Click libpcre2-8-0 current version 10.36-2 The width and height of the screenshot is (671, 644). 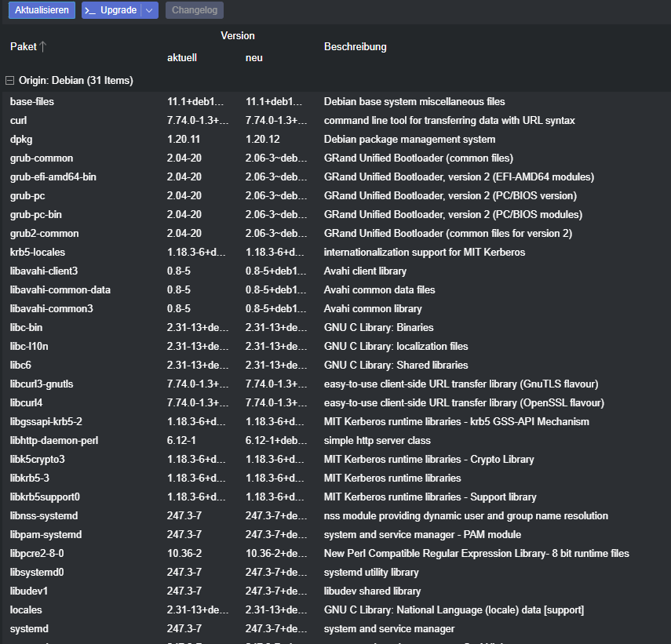tap(184, 553)
